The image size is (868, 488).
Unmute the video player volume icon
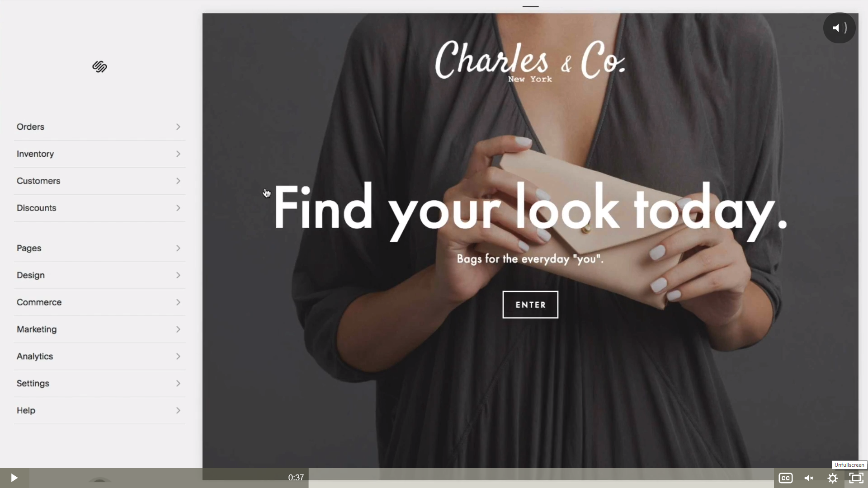(809, 478)
